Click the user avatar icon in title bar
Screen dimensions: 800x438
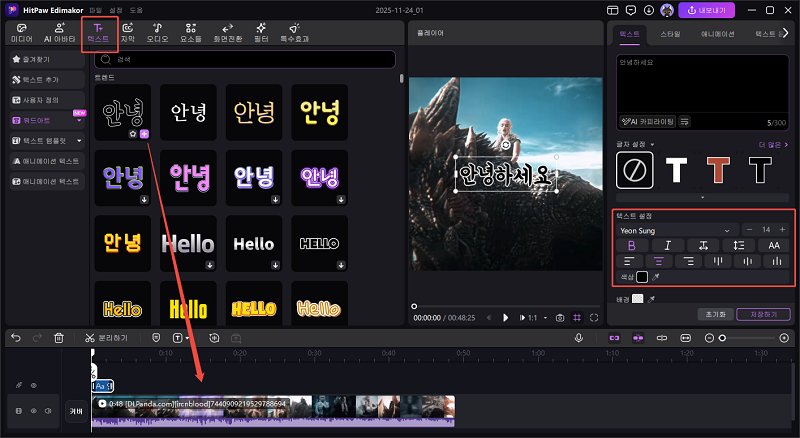click(x=667, y=10)
